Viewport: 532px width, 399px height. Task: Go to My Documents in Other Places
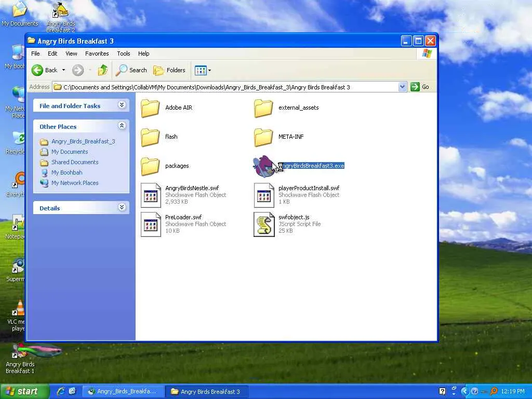click(70, 152)
